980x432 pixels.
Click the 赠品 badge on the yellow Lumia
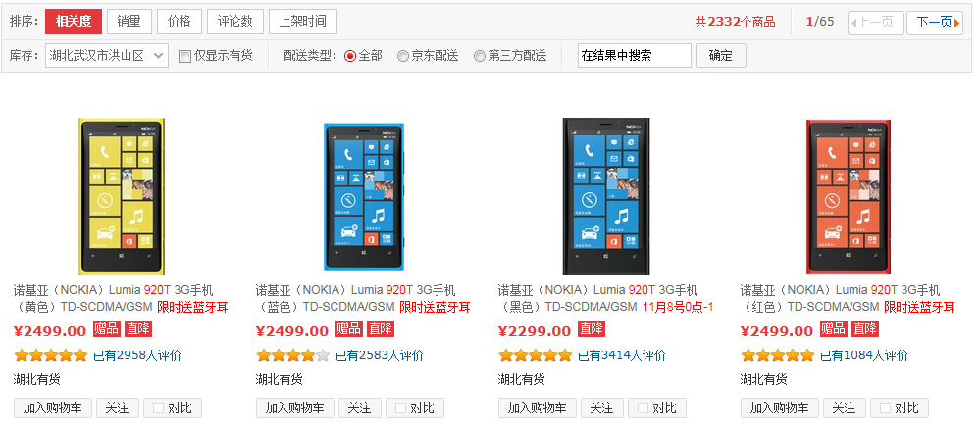coord(107,329)
